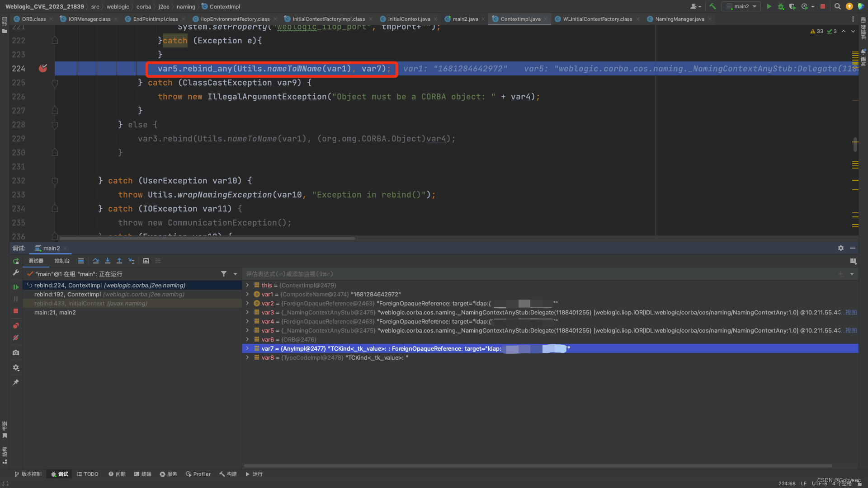
Task: Open debug settings gear in the left sidebar
Action: pos(16,367)
